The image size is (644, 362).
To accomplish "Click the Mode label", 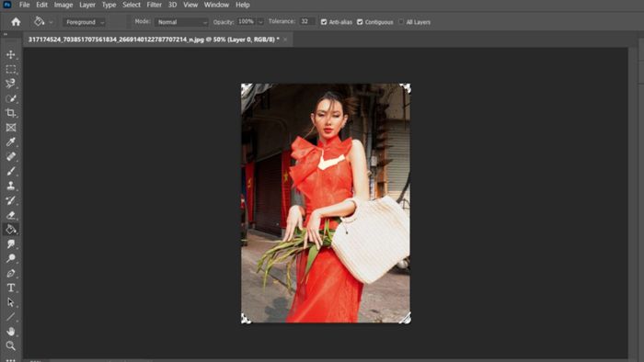I will point(143,21).
